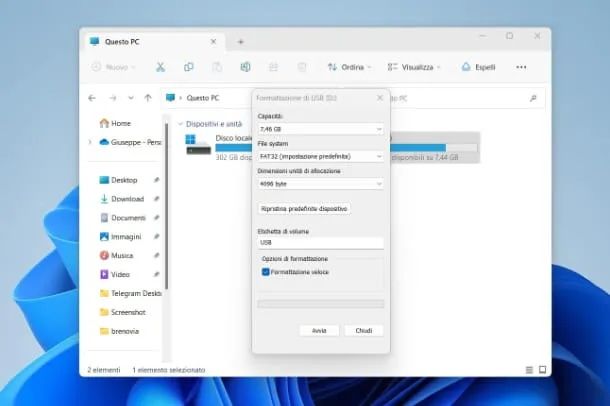
Task: Go forward with the forward arrow
Action: [113, 98]
